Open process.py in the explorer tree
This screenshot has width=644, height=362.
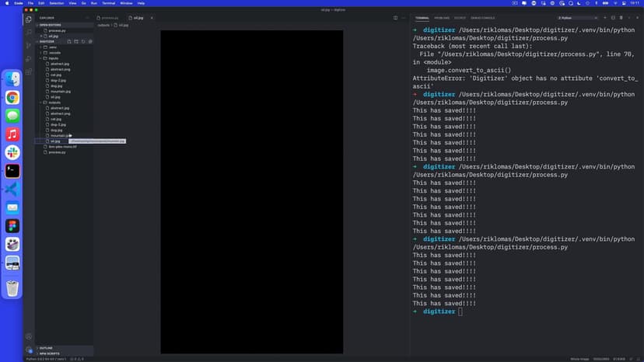click(57, 152)
